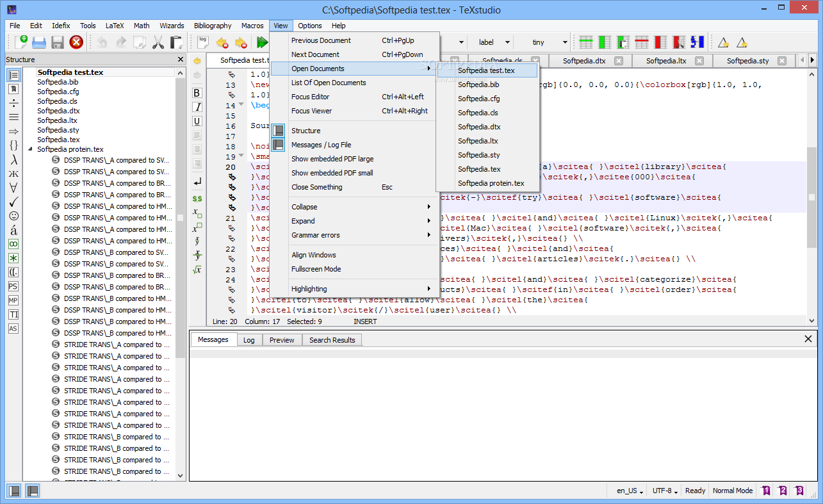Toggle bookmark 2 in the status bar
The height and width of the screenshot is (504, 823).
pos(782,491)
